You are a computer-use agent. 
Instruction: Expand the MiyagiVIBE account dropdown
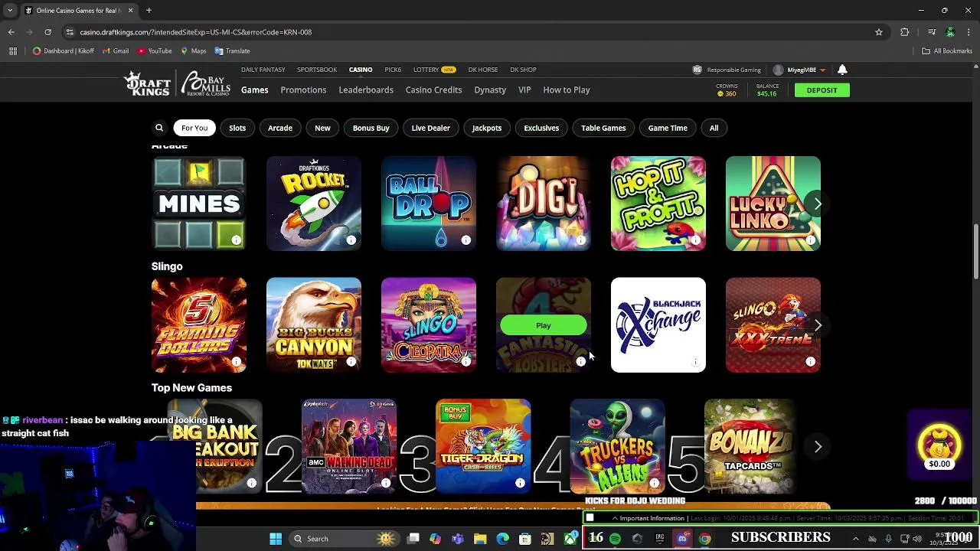[x=822, y=70]
